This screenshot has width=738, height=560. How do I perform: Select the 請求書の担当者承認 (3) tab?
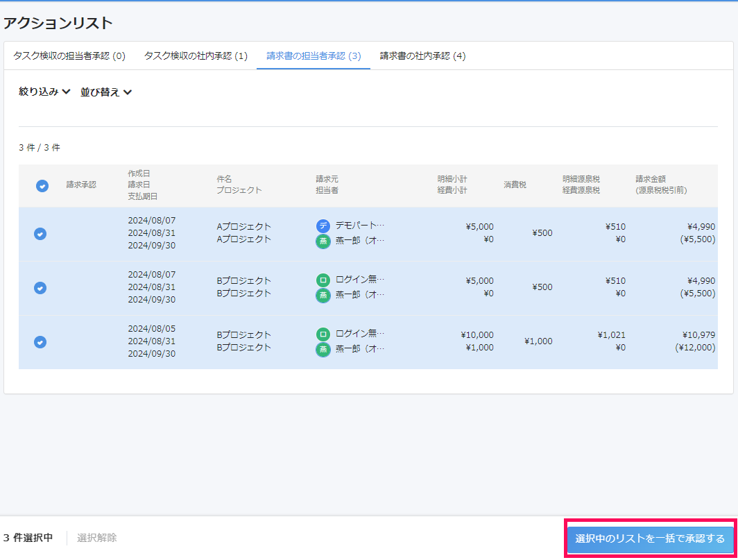click(x=314, y=56)
